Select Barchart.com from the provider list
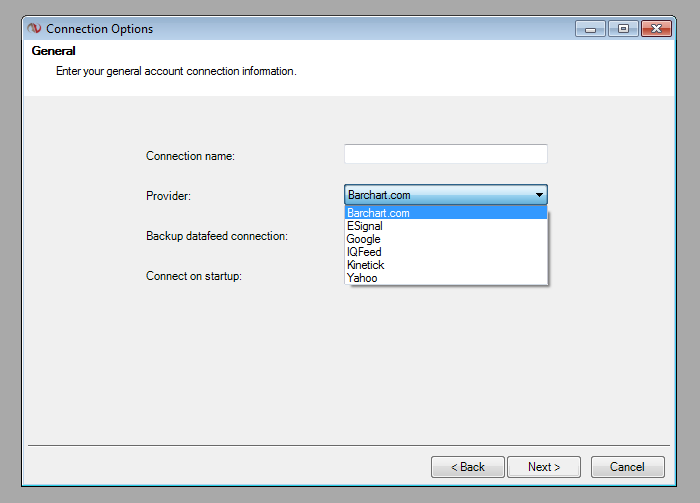This screenshot has width=700, height=503. (x=378, y=213)
